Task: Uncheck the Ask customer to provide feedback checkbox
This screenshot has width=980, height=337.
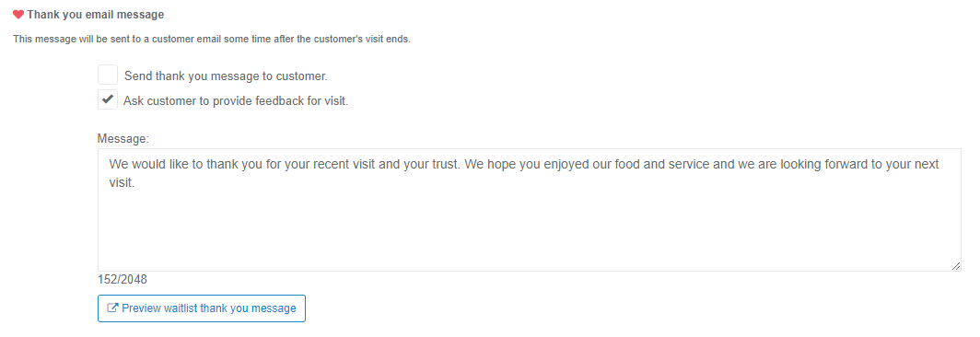Action: 108,99
